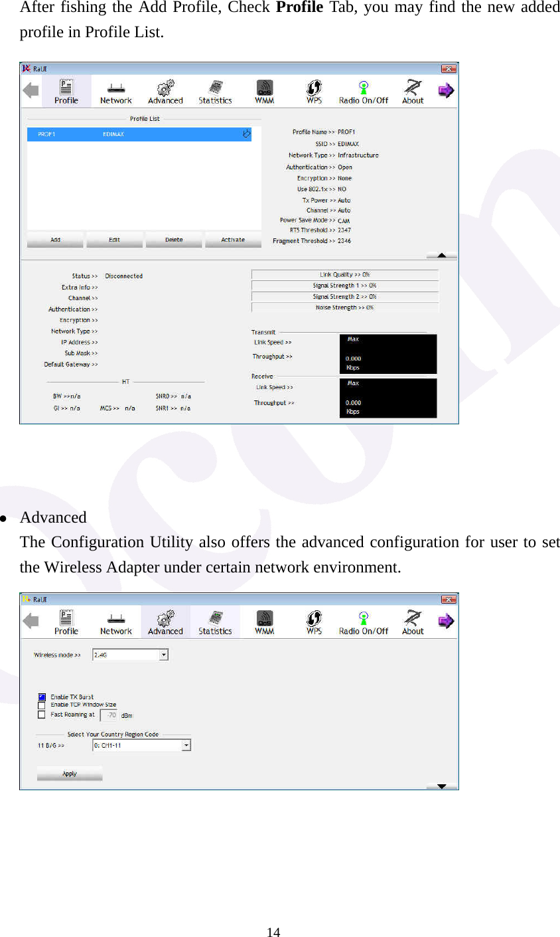The image size is (560, 937).
Task: Enable TX Burst checkbox
Action: tap(42, 697)
